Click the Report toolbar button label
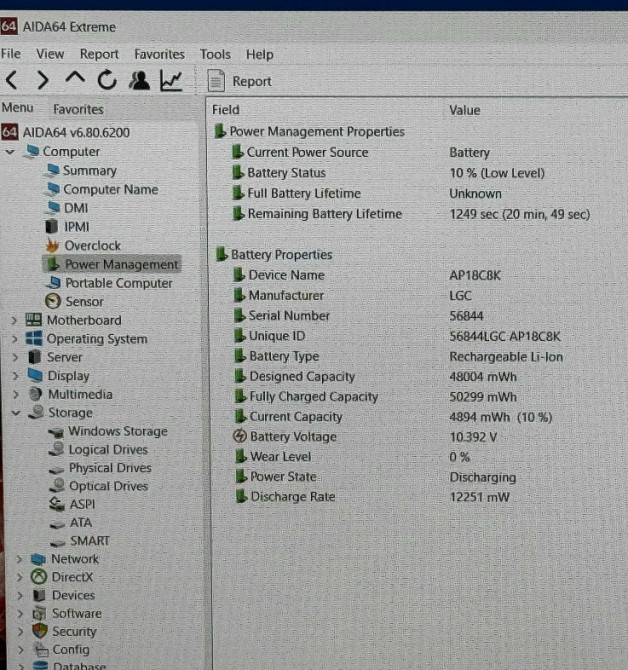 click(x=252, y=81)
